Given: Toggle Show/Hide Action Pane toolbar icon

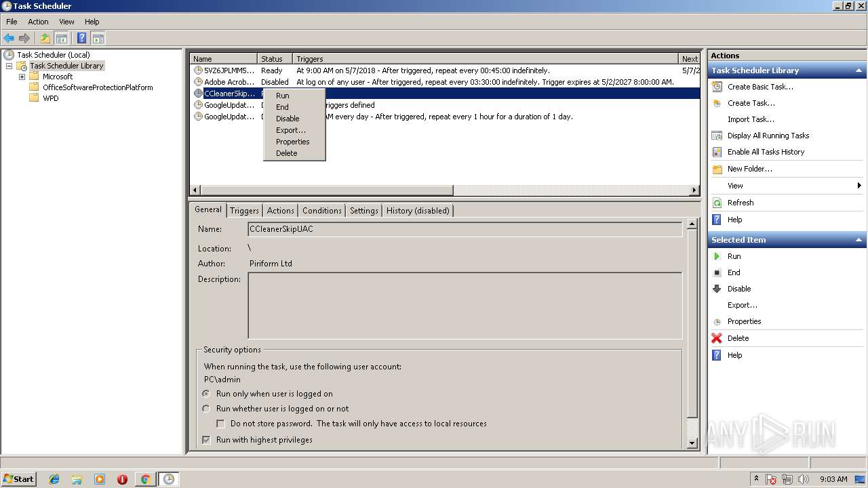Looking at the screenshot, I should click(98, 39).
